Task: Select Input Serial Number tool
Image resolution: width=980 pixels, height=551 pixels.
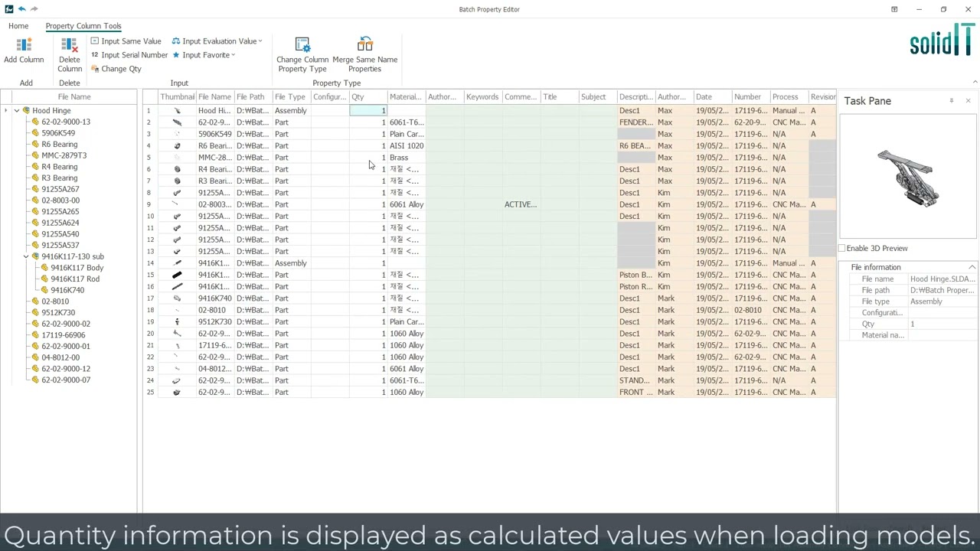Action: (x=129, y=55)
